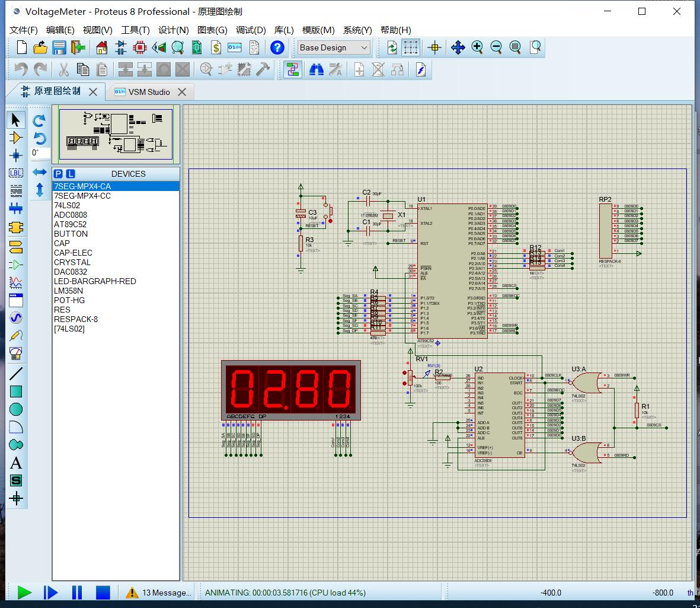Viewport: 700px width, 608px height.
Task: Close the 原理图绘制 tab
Action: coord(93,92)
